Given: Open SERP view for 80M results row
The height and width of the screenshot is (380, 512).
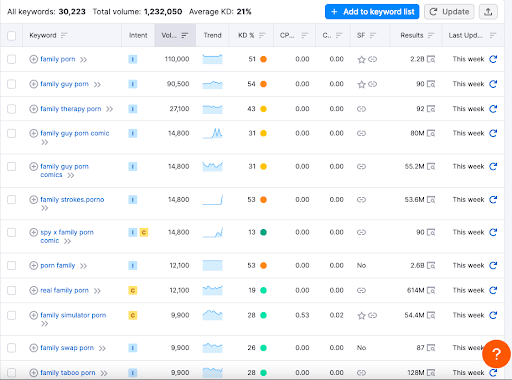Looking at the screenshot, I should [x=431, y=133].
